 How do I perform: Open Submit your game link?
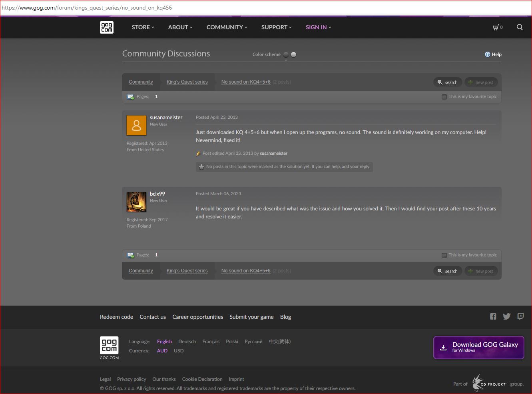pos(251,317)
